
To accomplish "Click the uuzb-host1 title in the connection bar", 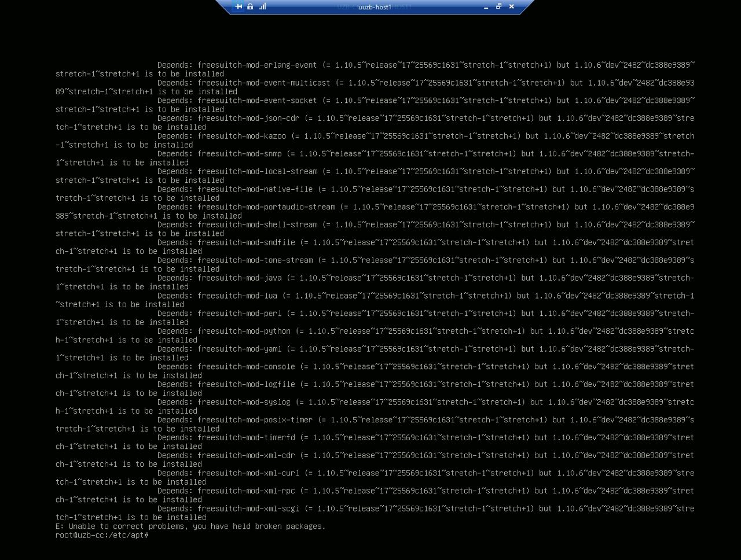I will pyautogui.click(x=375, y=7).
